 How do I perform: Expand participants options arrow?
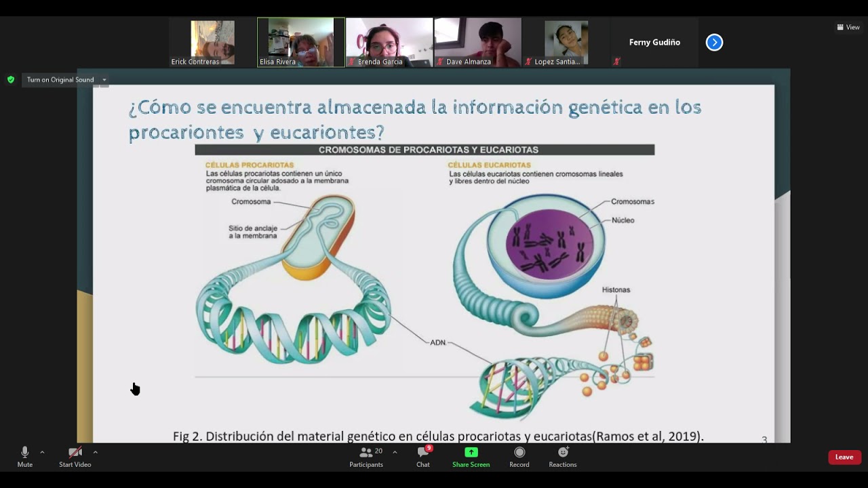(395, 452)
